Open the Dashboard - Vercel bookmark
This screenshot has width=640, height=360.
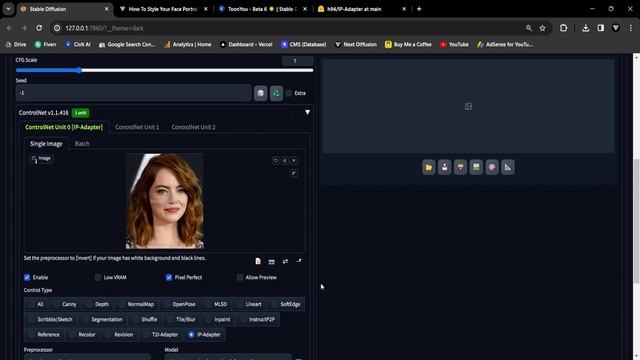point(246,44)
